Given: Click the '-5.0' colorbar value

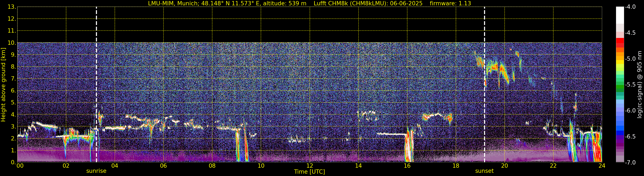Looking at the screenshot, I should [630, 59].
